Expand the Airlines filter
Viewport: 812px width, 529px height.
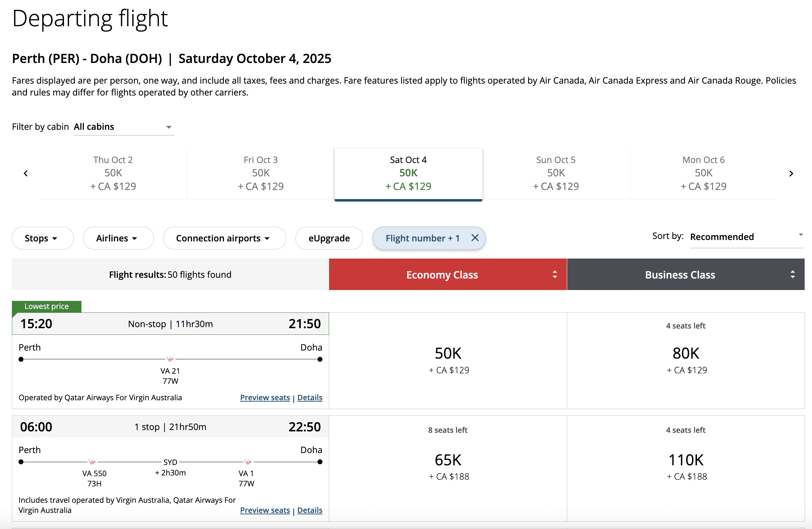pyautogui.click(x=118, y=238)
